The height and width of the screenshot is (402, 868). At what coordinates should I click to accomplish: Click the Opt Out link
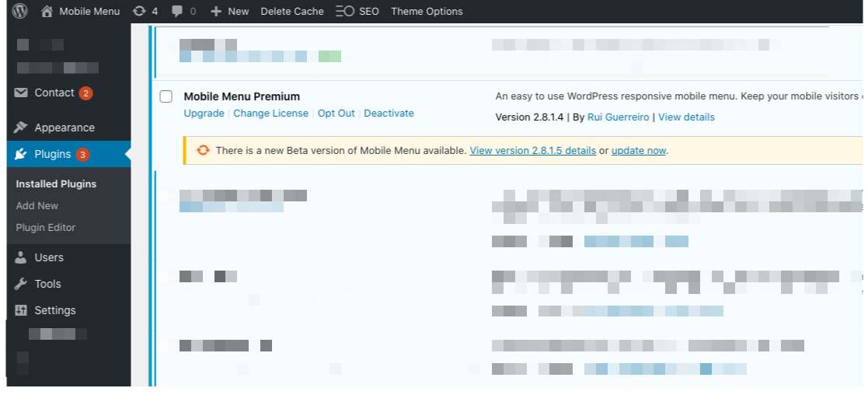pyautogui.click(x=336, y=113)
